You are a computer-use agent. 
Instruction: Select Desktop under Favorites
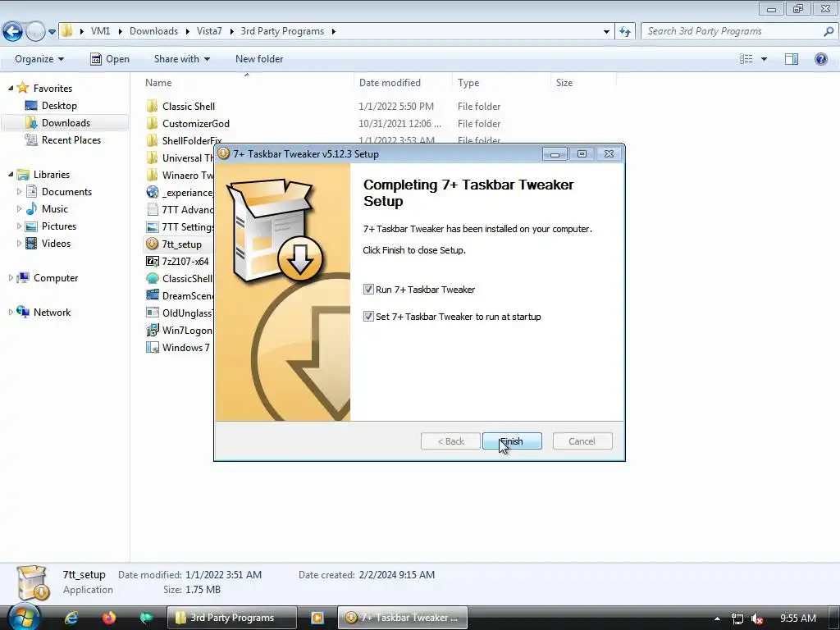coord(59,106)
